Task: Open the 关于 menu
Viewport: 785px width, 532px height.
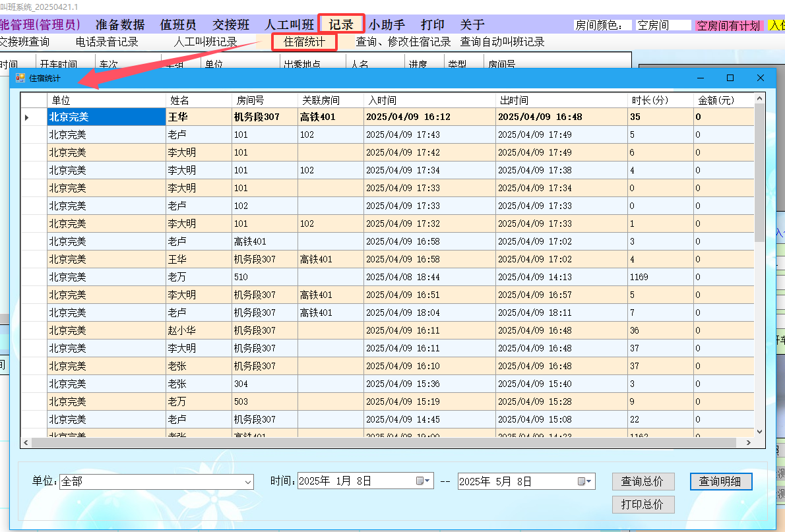Action: [x=472, y=24]
